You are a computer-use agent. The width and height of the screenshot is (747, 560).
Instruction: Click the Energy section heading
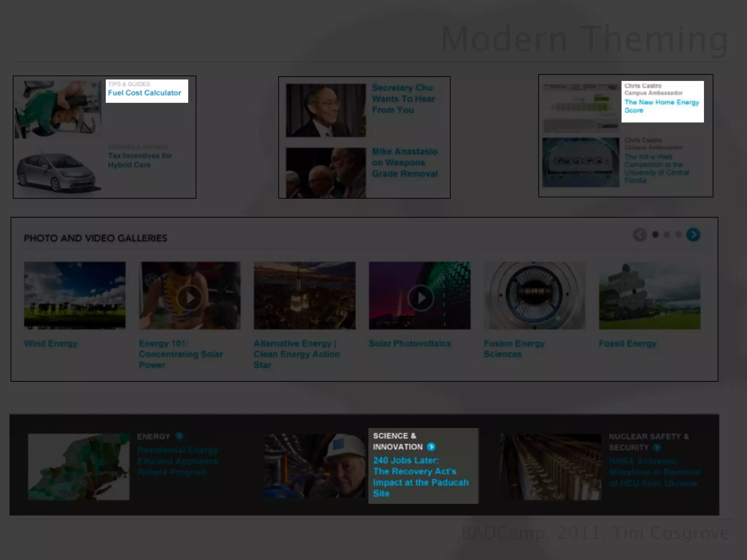point(154,436)
